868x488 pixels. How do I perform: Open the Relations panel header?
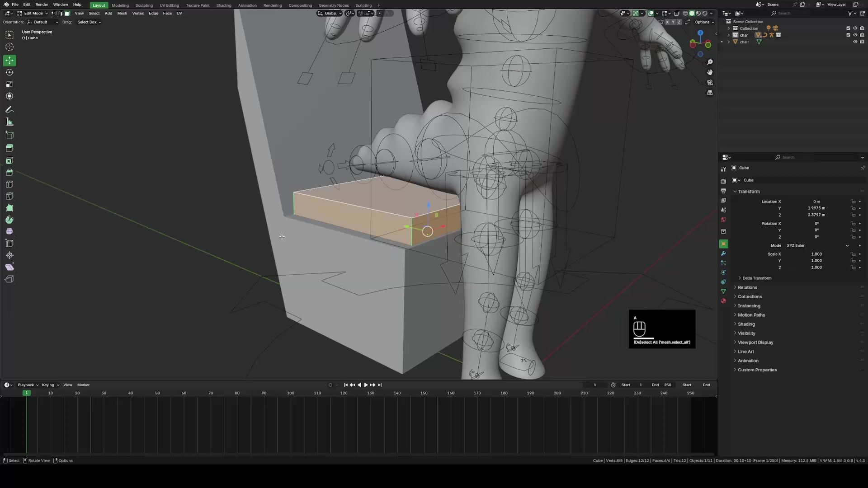[x=748, y=287]
